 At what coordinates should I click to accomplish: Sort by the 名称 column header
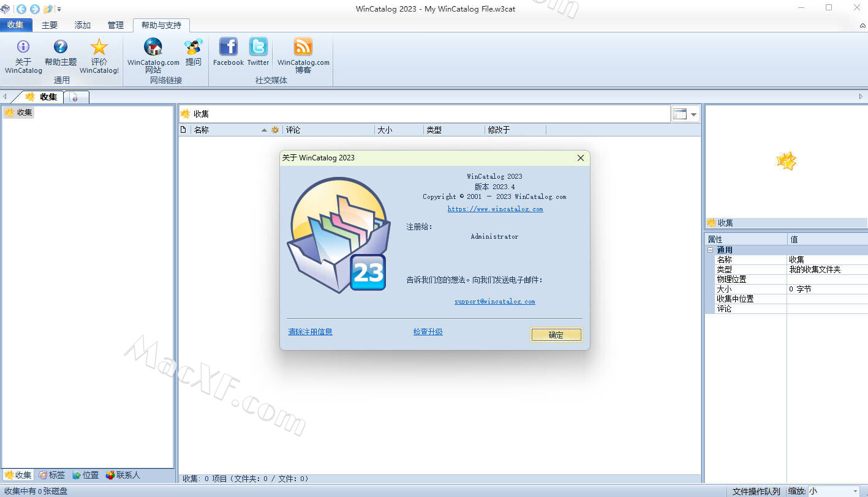tap(202, 130)
